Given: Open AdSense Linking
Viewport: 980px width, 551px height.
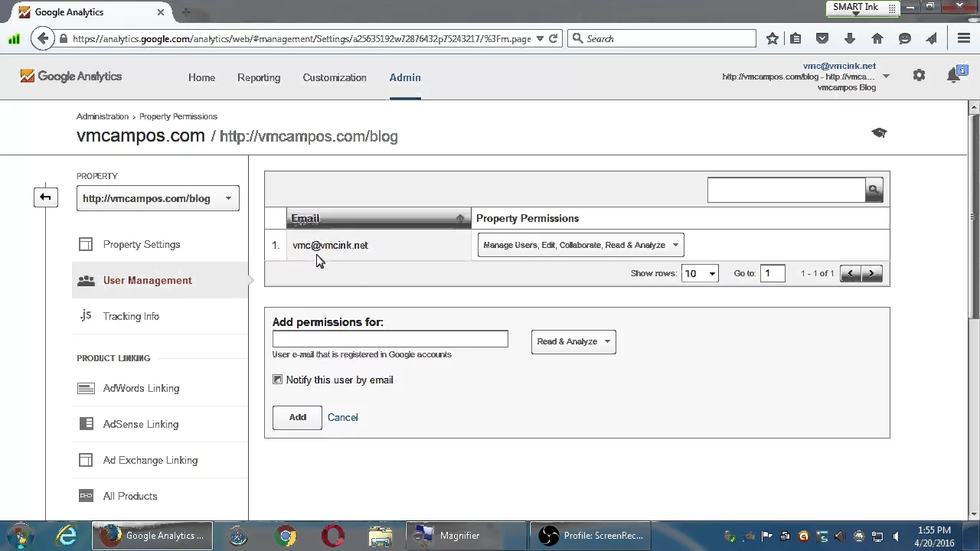Looking at the screenshot, I should tap(141, 424).
